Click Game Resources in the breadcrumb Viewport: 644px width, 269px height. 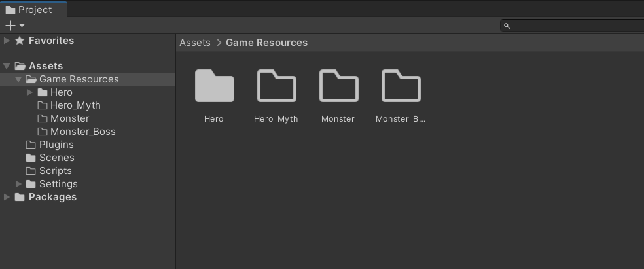[266, 43]
